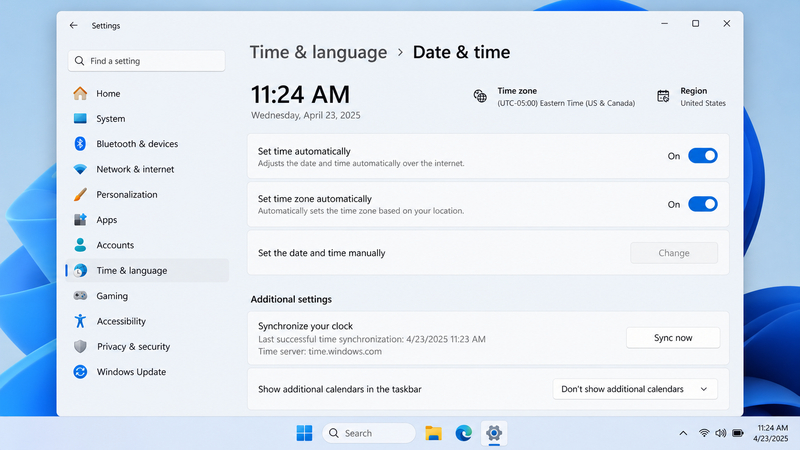Open the Windows Start menu
Image resolution: width=800 pixels, height=450 pixels.
pos(305,433)
